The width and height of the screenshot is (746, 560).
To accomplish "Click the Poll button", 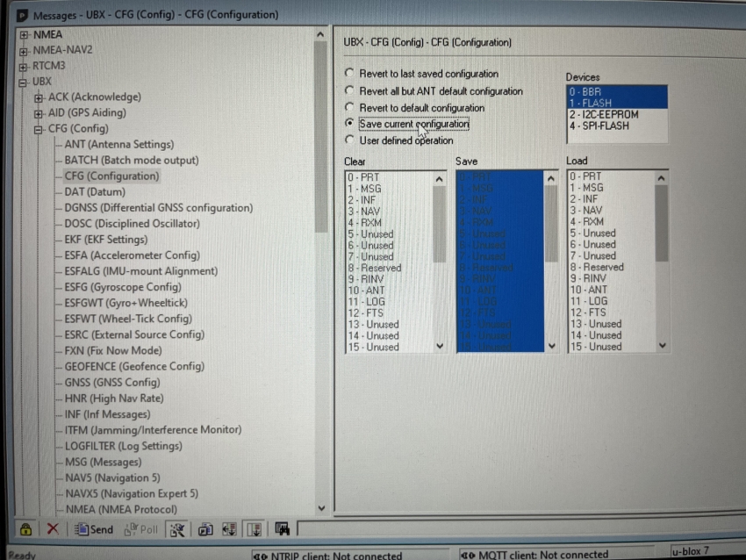I will [x=141, y=529].
